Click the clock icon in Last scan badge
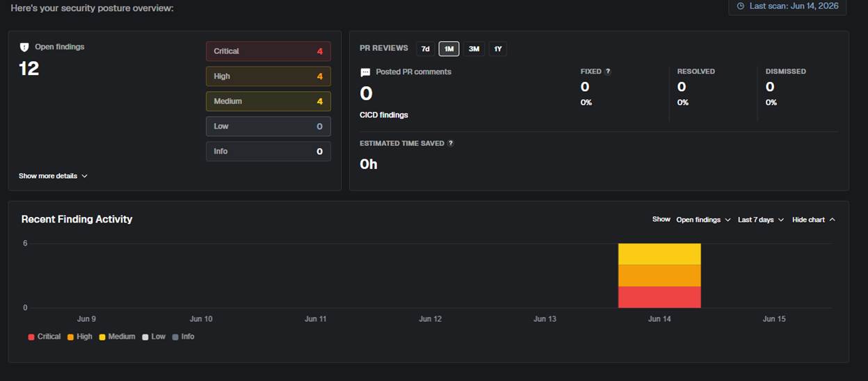The image size is (868, 381). tap(741, 6)
